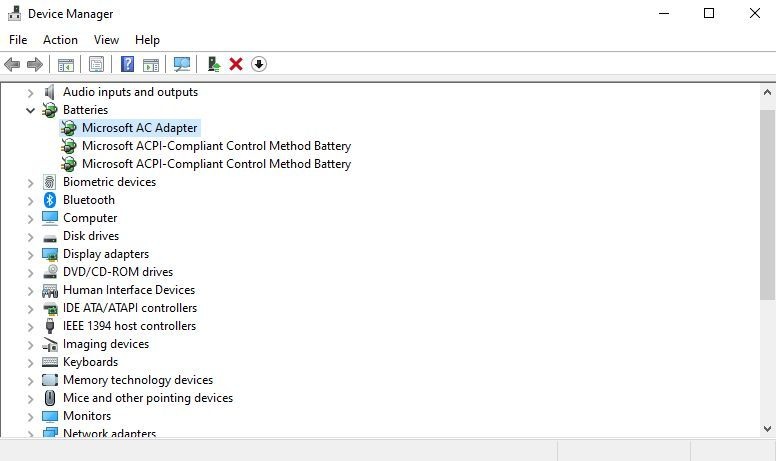Select second ACPI-Compliant Control Method Battery
This screenshot has width=776, height=461.
click(216, 164)
